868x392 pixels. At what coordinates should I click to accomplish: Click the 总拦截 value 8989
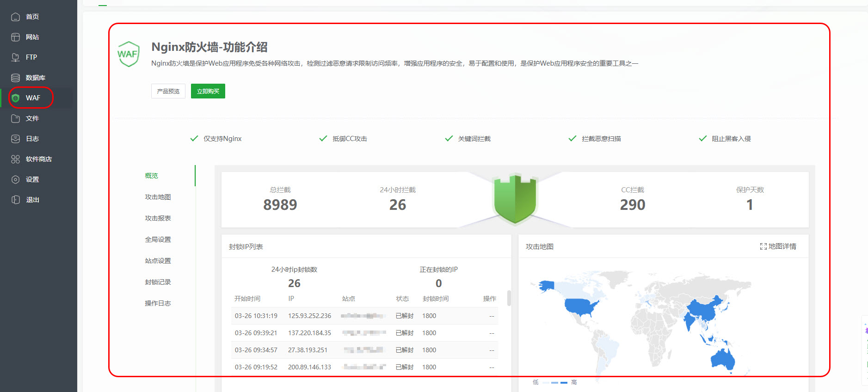coord(280,205)
